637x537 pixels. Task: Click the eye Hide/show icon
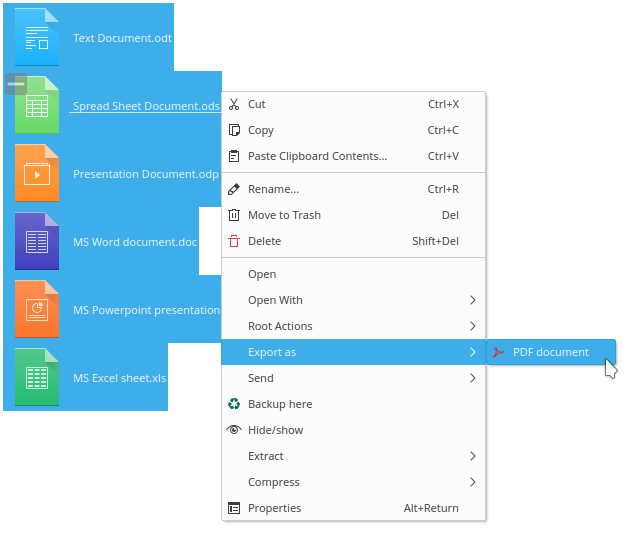(x=234, y=430)
